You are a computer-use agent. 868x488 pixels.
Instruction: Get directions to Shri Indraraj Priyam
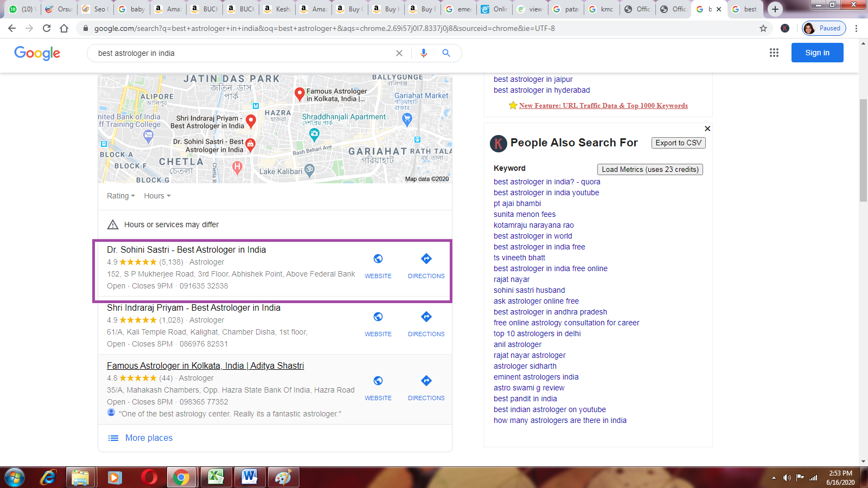point(426,317)
